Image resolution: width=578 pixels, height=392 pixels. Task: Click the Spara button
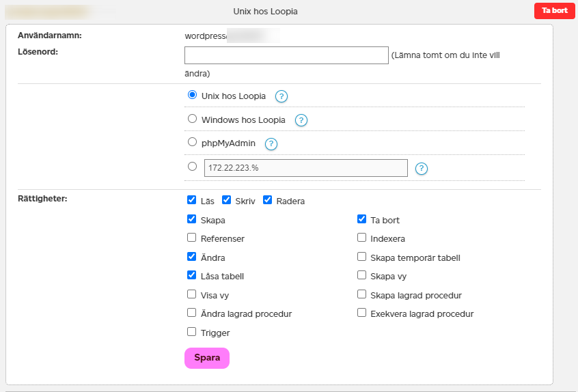(207, 358)
